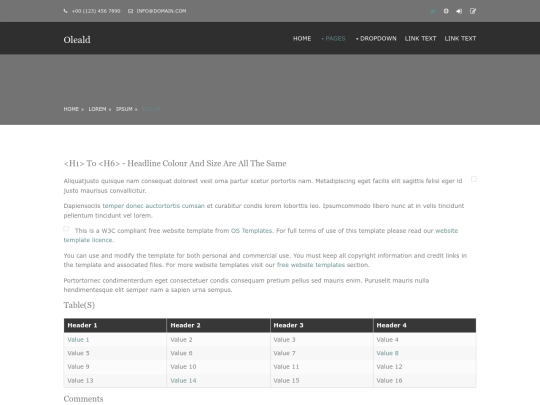
Task: Click the Value 1 table link
Action: tap(78, 340)
